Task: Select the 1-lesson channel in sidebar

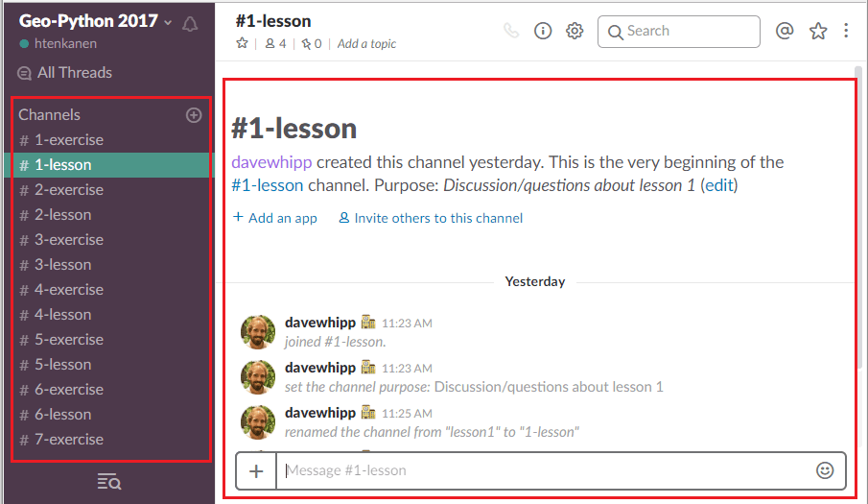Action: coord(109,165)
